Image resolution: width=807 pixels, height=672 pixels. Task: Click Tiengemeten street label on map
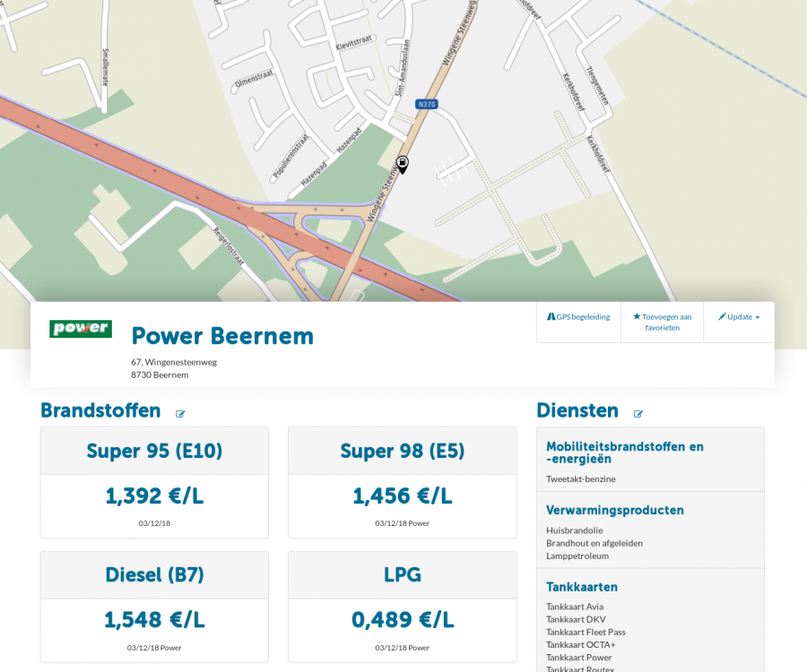(x=597, y=86)
